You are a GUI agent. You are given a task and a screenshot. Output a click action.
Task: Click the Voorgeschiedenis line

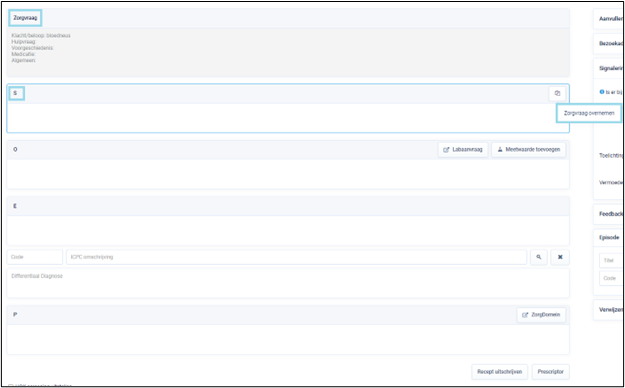(33, 48)
